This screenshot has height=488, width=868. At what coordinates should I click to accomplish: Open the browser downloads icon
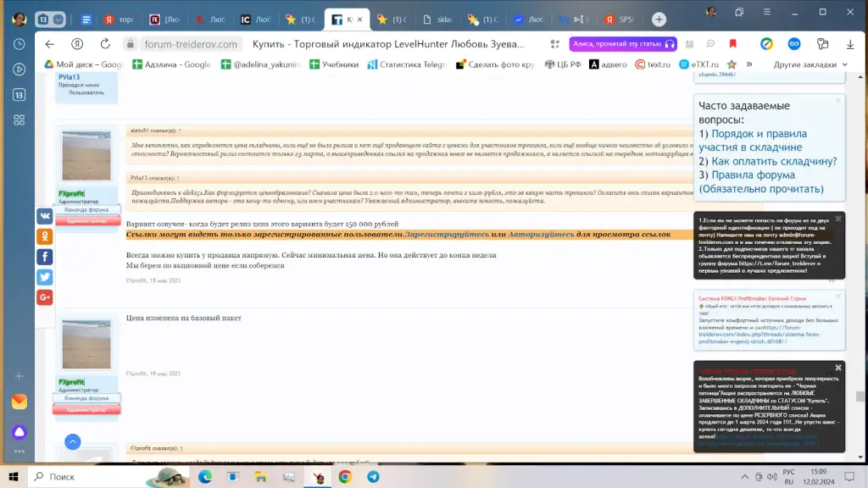(850, 44)
